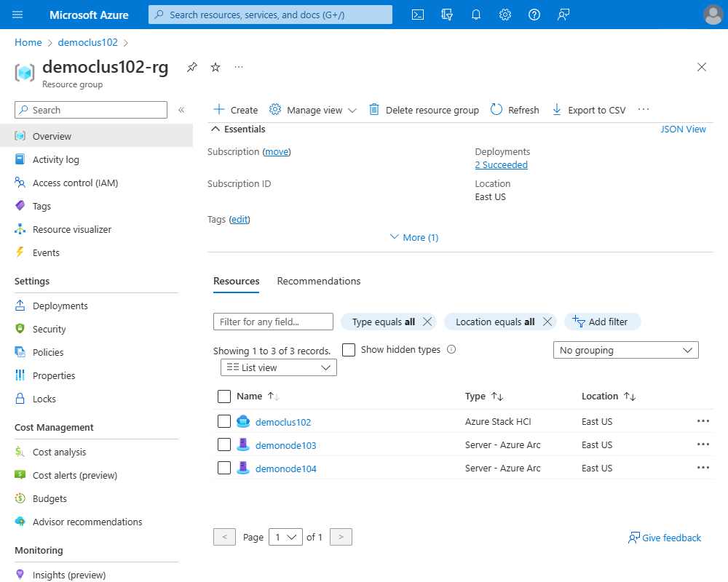Click Delete resource group button
This screenshot has height=582, width=728.
(x=424, y=110)
